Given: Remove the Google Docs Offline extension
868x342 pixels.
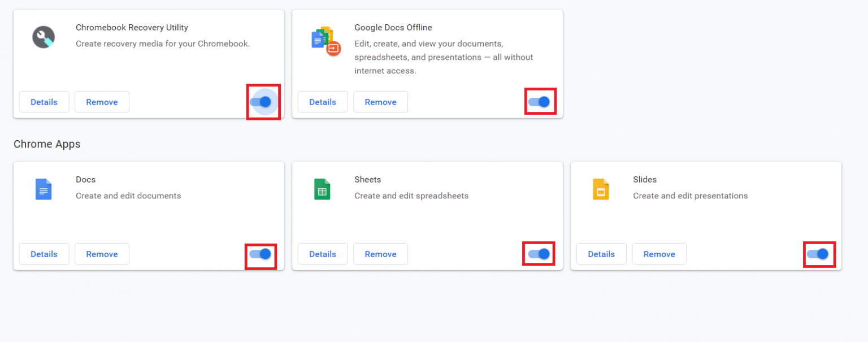Looking at the screenshot, I should [x=380, y=102].
